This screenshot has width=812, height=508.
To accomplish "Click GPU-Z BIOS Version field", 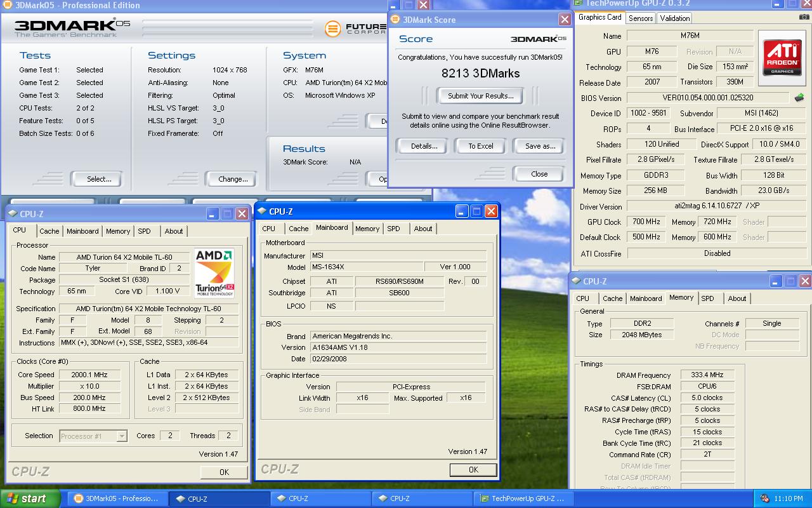I will [x=708, y=98].
